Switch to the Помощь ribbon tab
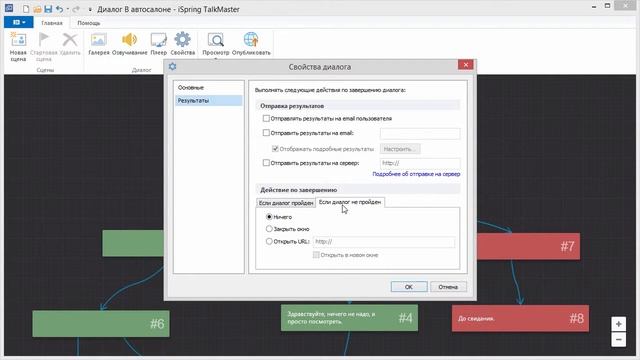 pyautogui.click(x=89, y=23)
